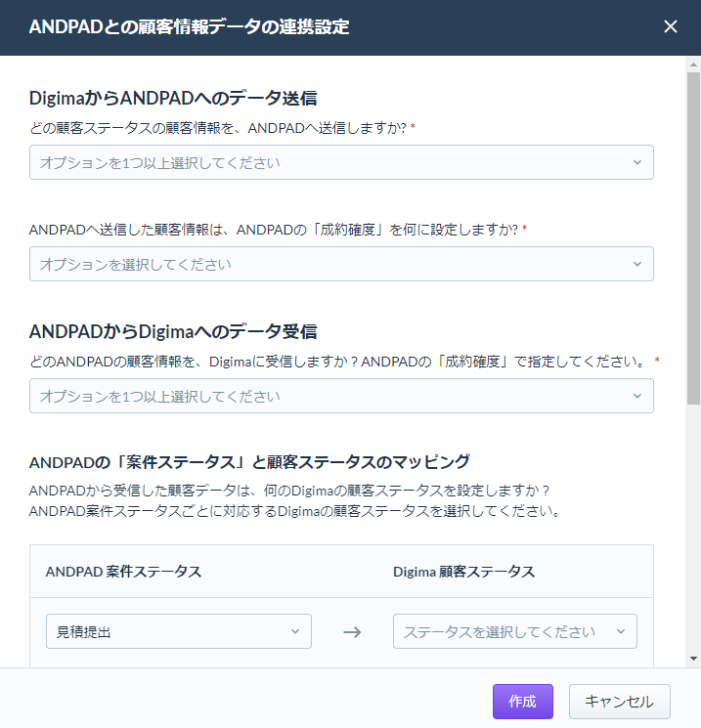Click the ANDPADからDigimaへのデータ受信 heading

173,331
